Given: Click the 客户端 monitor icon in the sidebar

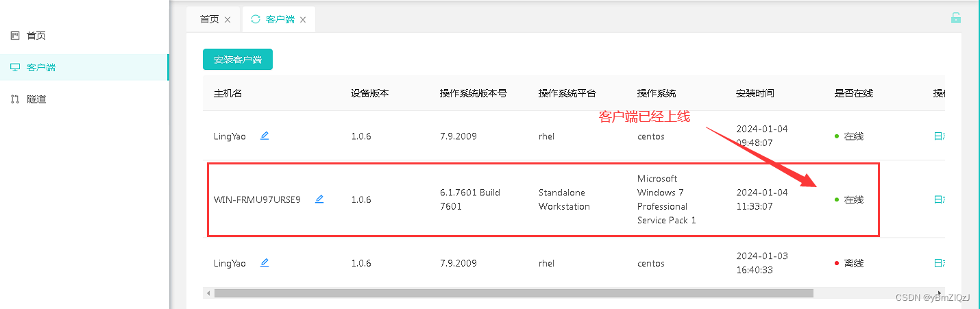Looking at the screenshot, I should click(x=15, y=67).
